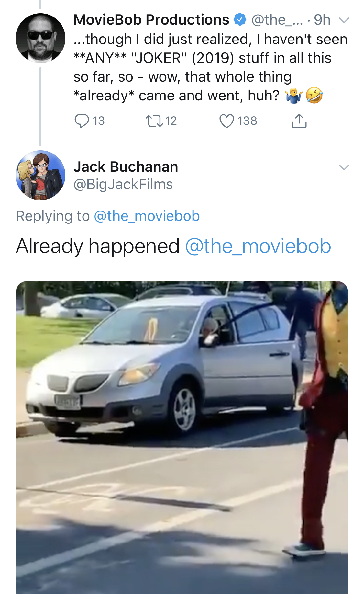This screenshot has width=364, height=594.
Task: Expand options chevron on MovieBob tweet
Action: [344, 20]
